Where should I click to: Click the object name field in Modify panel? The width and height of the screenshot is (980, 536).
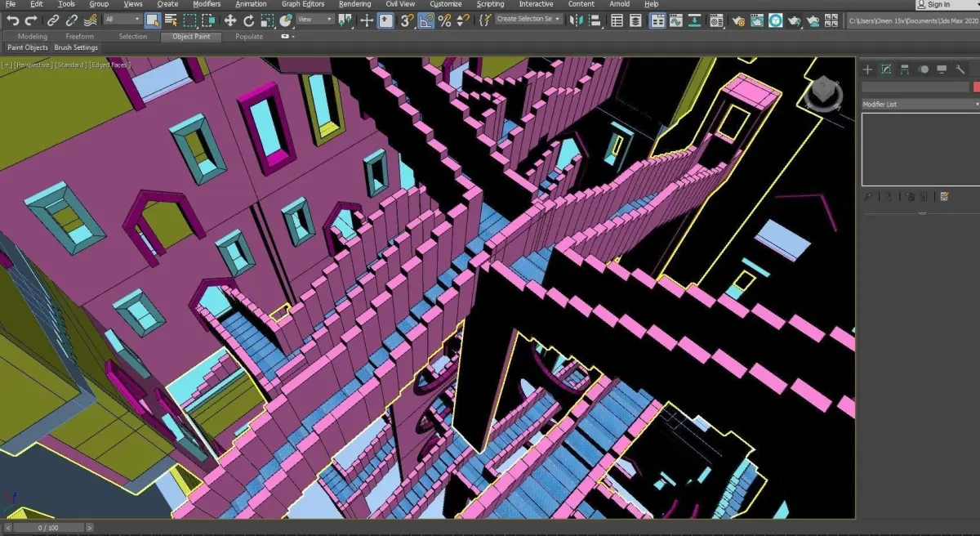(x=915, y=87)
